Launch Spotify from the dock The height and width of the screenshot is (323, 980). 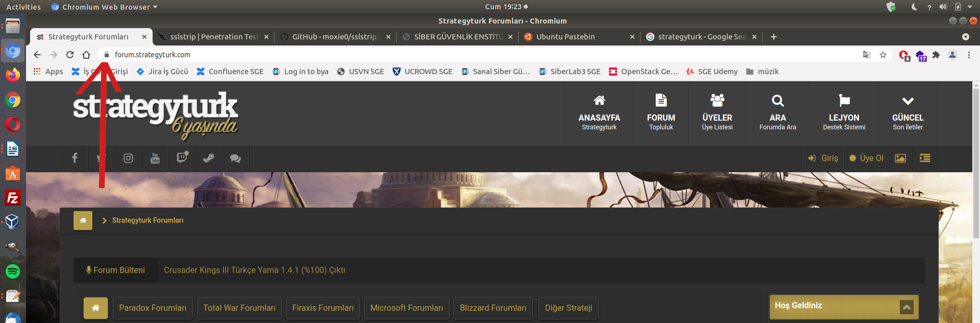13,271
